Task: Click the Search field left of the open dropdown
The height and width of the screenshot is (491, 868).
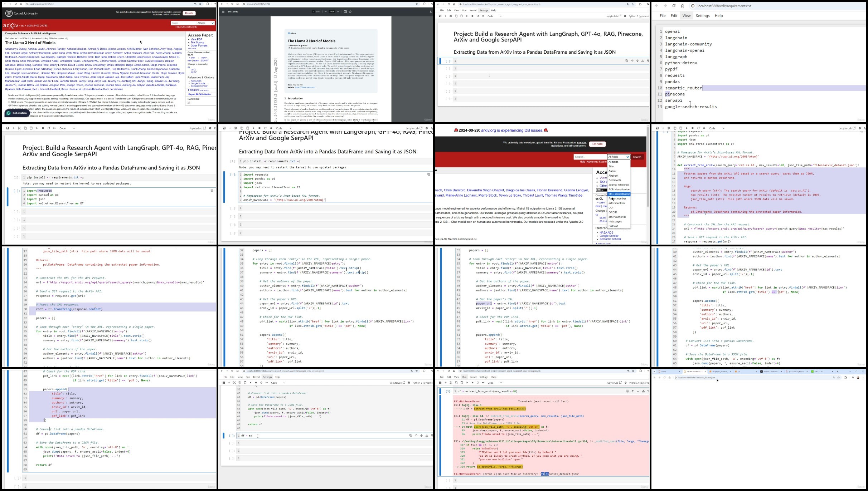Action: (590, 157)
